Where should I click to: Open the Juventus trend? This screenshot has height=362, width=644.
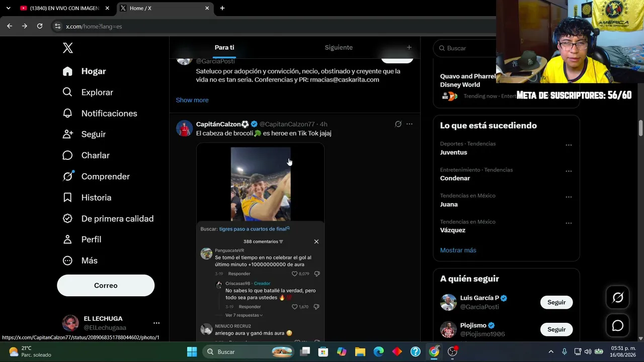(454, 152)
